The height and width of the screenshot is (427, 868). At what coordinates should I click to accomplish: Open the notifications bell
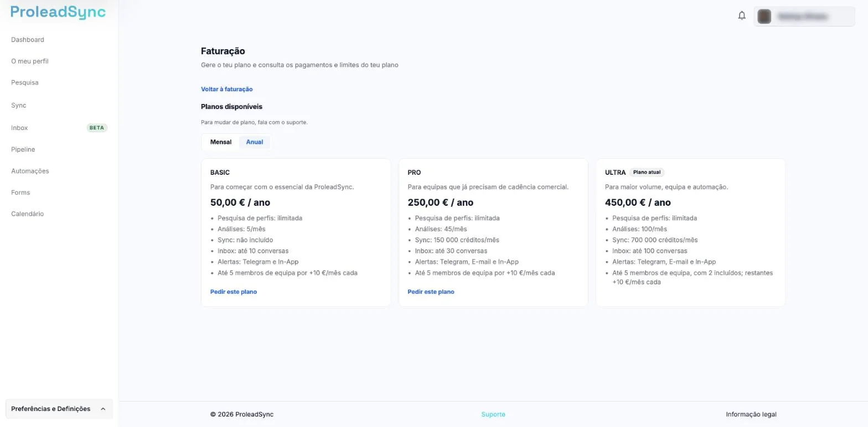tap(742, 15)
